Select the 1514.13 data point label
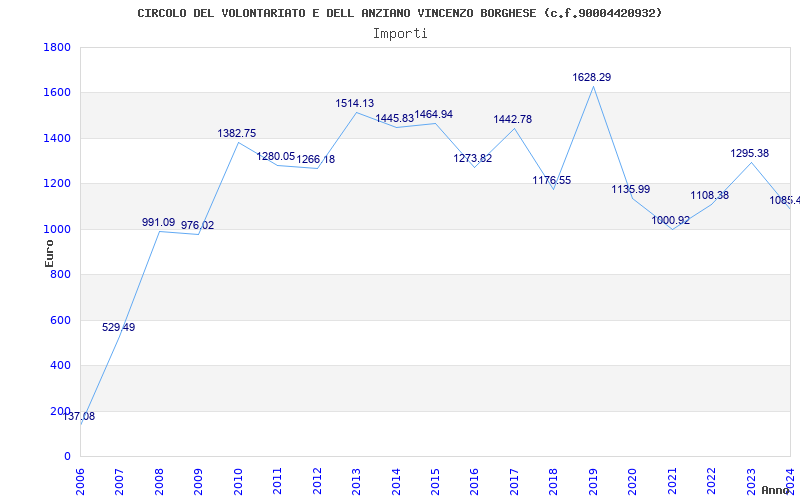800x500 pixels. [x=354, y=103]
